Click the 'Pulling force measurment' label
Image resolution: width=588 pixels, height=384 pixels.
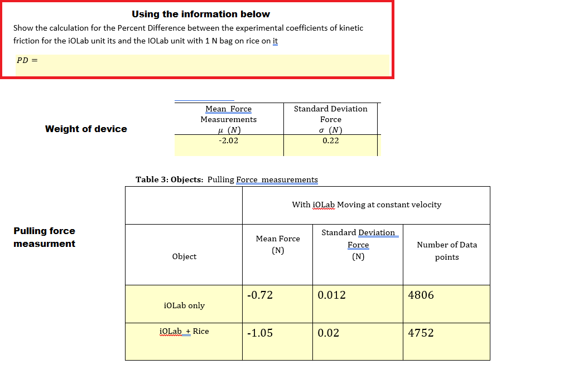click(x=44, y=237)
